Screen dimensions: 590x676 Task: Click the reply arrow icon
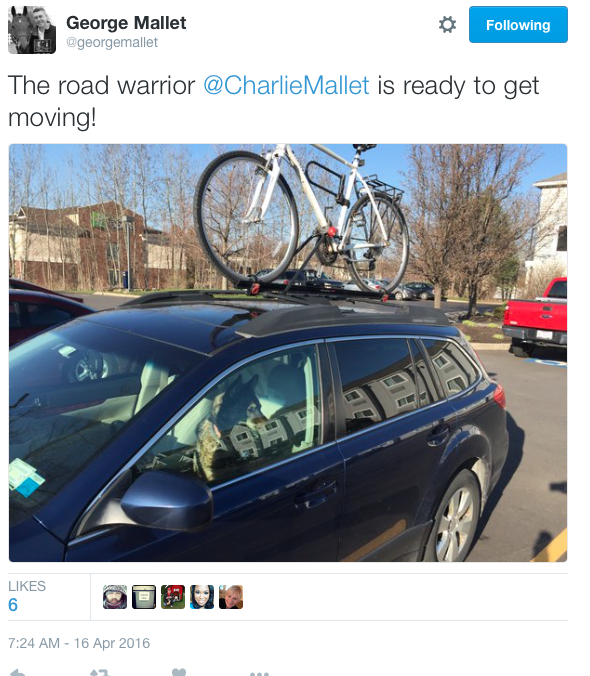(x=17, y=672)
